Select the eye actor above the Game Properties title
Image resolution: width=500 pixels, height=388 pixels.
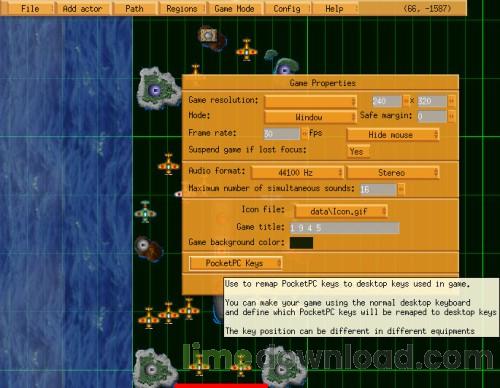(x=284, y=70)
